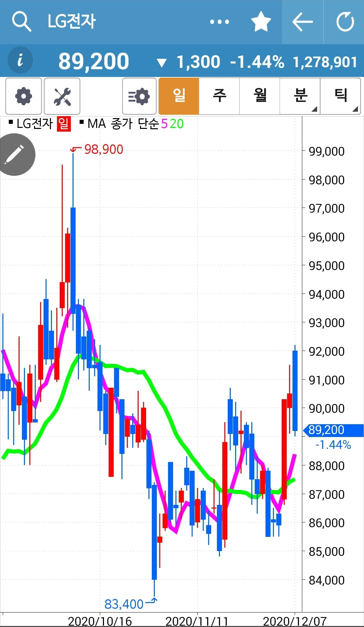Tap the 99,000 price axis label
This screenshot has height=627, width=364.
pyautogui.click(x=327, y=151)
